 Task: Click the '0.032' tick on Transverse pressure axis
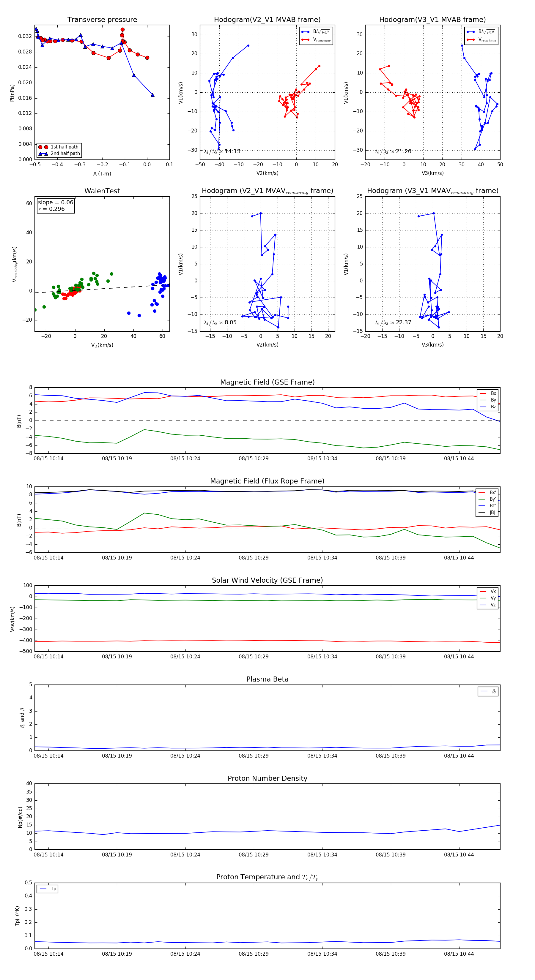point(25,37)
